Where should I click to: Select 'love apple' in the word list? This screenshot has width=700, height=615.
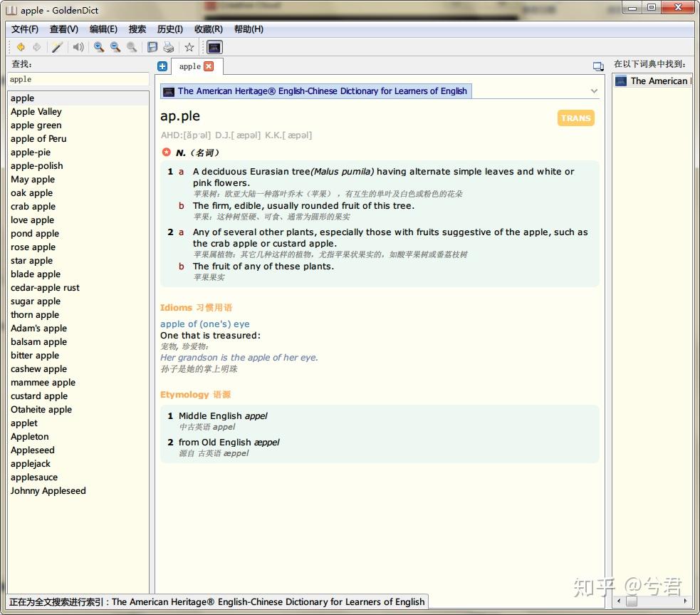pos(78,219)
